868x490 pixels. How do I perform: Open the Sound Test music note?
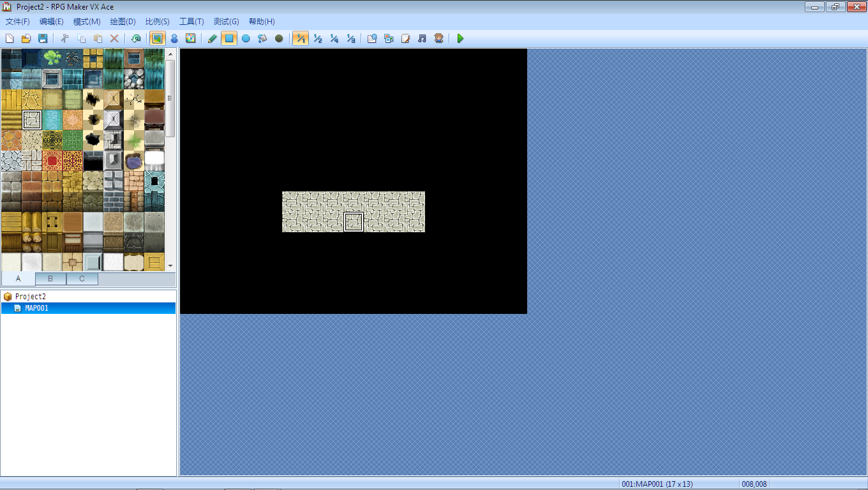(422, 39)
